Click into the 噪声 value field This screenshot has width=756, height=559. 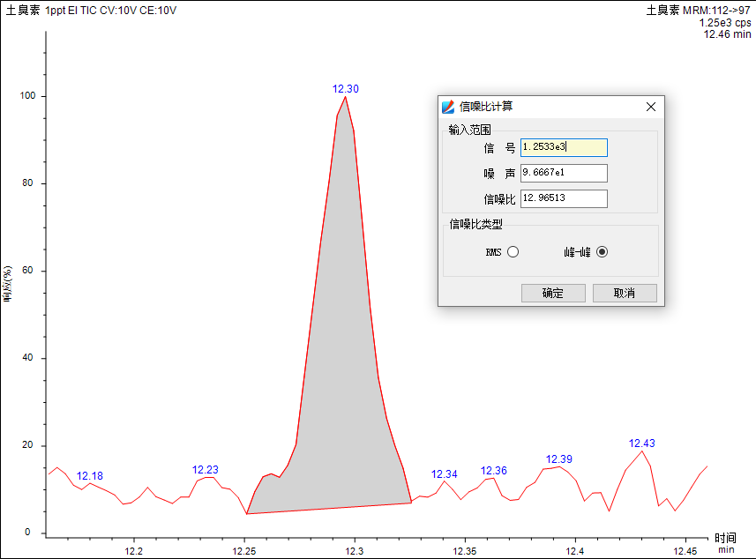564,173
